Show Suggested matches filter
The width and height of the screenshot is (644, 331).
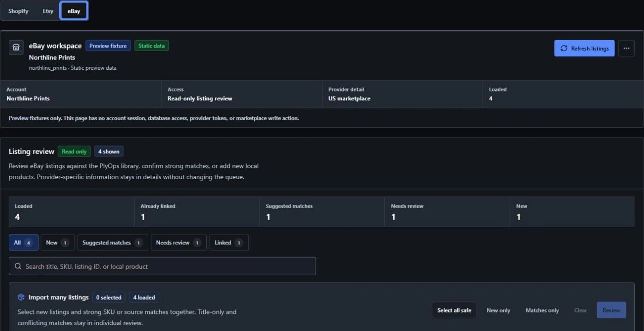tap(113, 242)
